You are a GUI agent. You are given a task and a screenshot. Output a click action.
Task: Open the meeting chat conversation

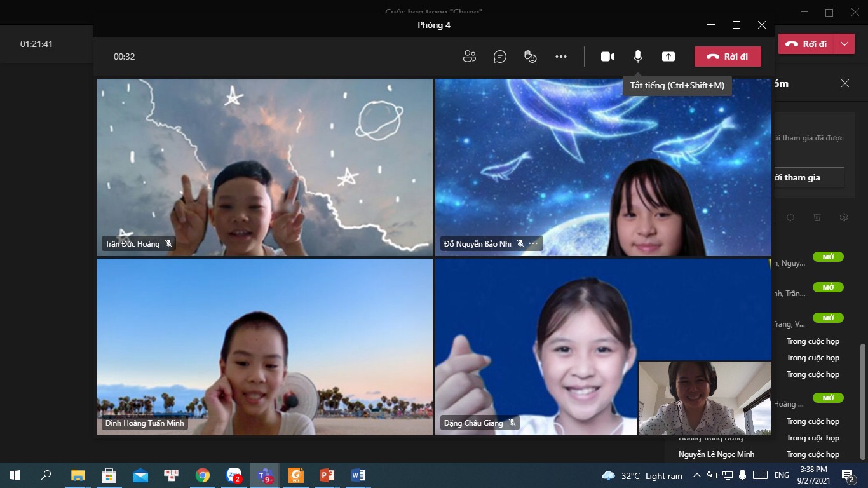pyautogui.click(x=500, y=57)
